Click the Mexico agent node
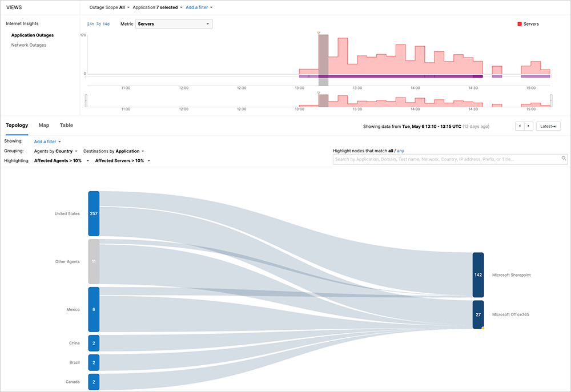Image resolution: width=571 pixels, height=392 pixels. coord(94,309)
